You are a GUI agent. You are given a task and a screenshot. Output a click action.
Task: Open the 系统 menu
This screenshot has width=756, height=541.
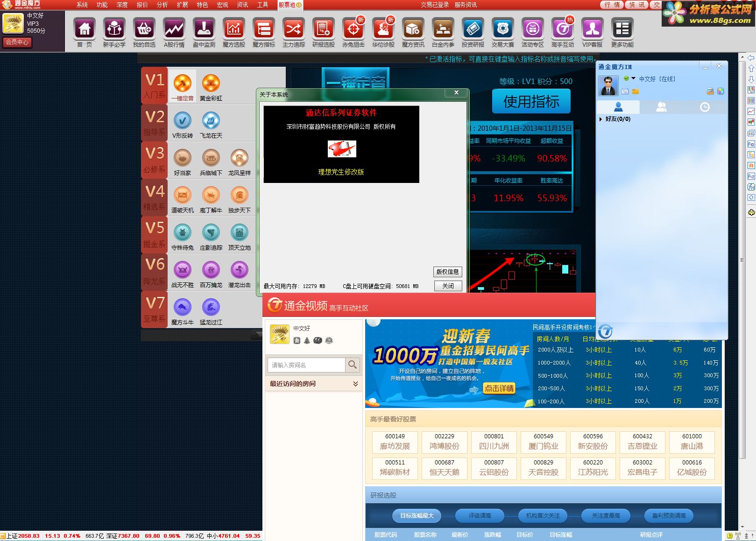pyautogui.click(x=82, y=5)
